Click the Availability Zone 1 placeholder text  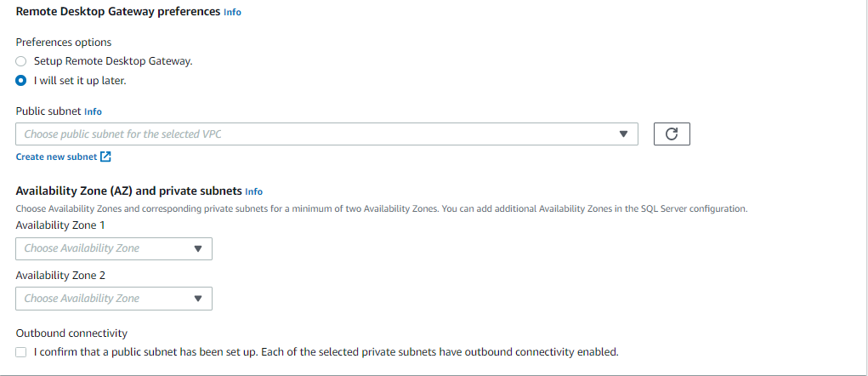coord(82,248)
